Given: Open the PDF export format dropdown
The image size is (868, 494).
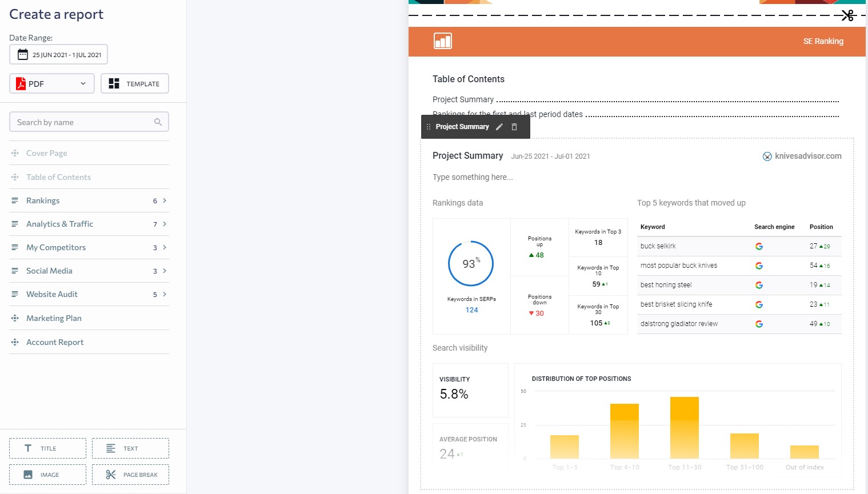Looking at the screenshot, I should (x=51, y=83).
